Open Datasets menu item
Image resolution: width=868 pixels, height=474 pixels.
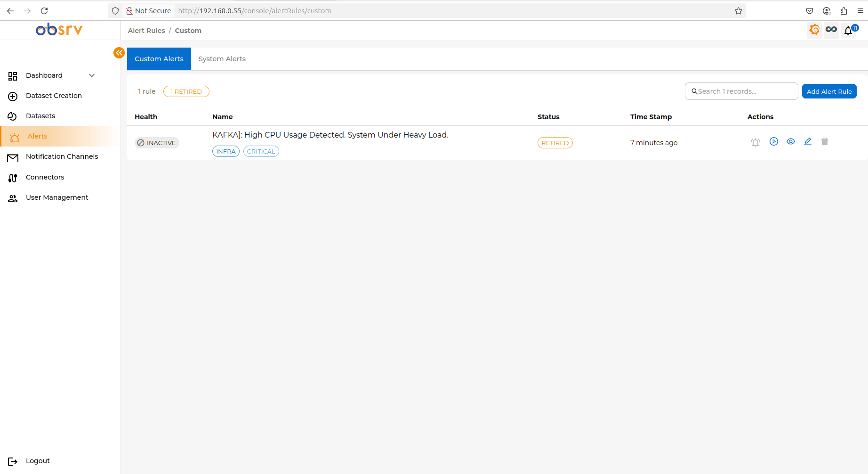40,116
